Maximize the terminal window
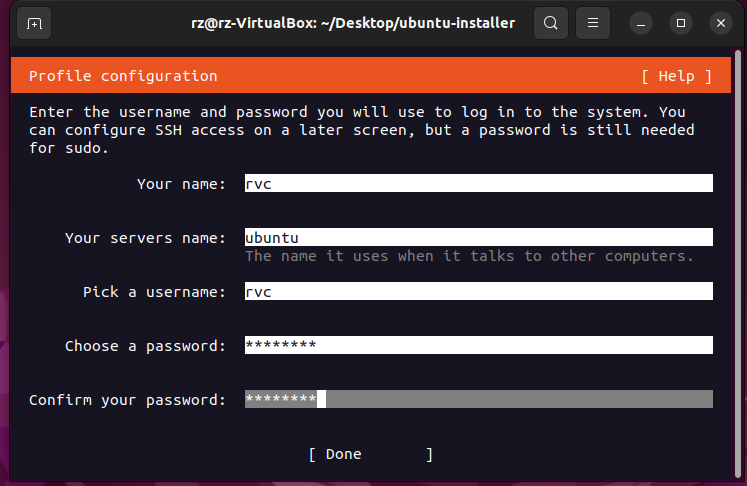Screen dimensions: 747x486 point(681,22)
